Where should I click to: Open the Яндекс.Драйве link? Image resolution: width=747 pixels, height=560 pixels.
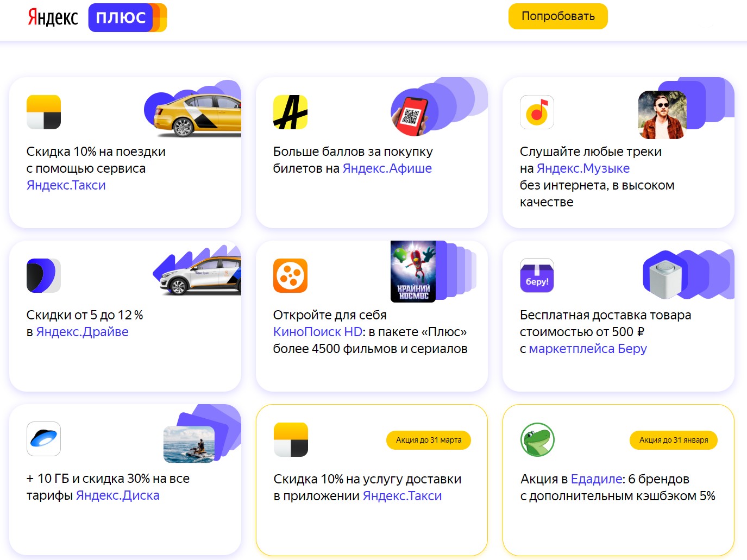click(83, 332)
